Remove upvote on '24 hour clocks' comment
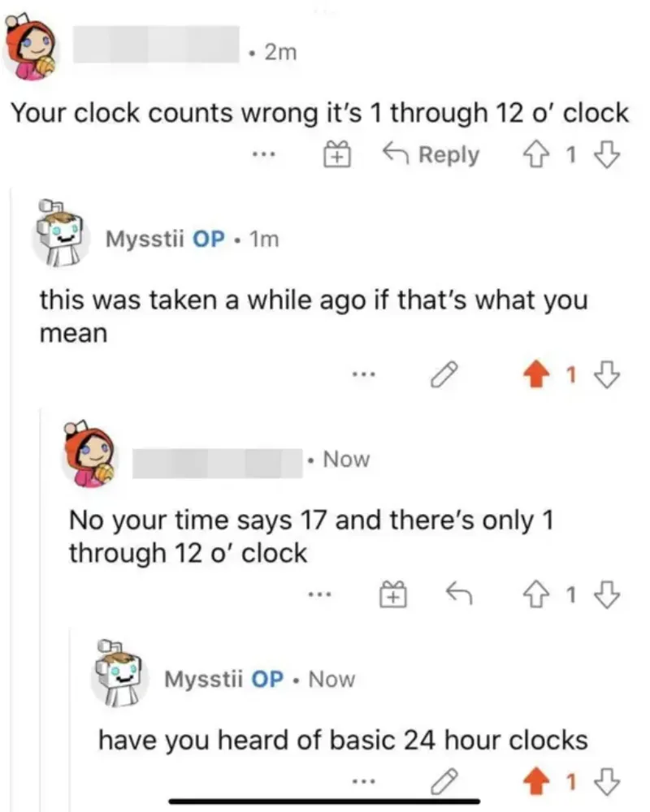Screen dimensions: 650x812 535,783
